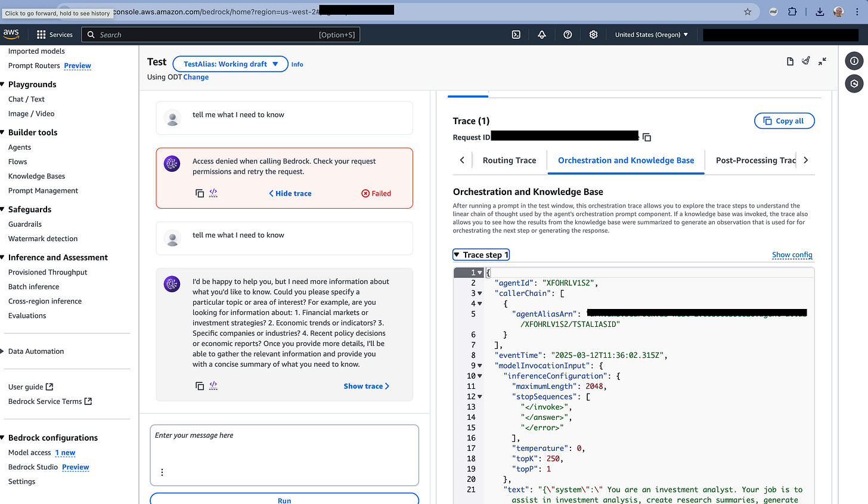
Task: Click Show trace link
Action: coord(367,386)
